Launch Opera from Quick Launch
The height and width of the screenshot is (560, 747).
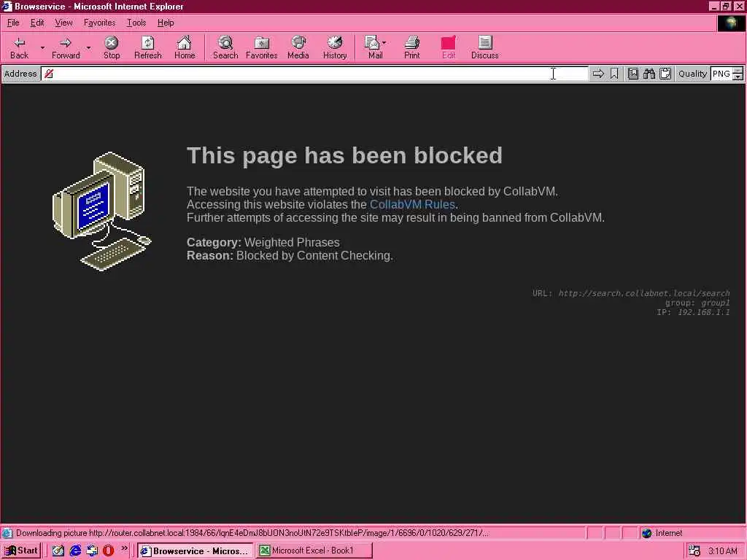(x=108, y=551)
